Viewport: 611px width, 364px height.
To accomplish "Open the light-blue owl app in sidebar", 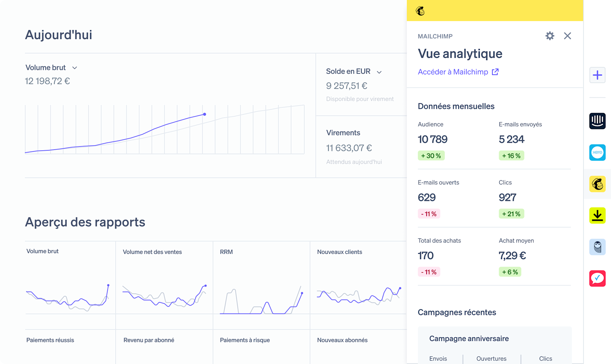I will click(x=597, y=247).
